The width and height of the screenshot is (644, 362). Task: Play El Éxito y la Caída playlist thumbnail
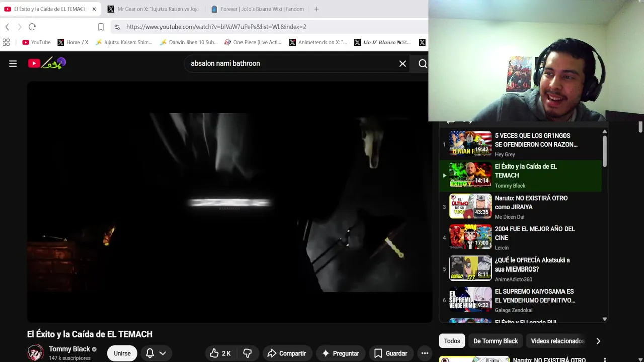(470, 175)
